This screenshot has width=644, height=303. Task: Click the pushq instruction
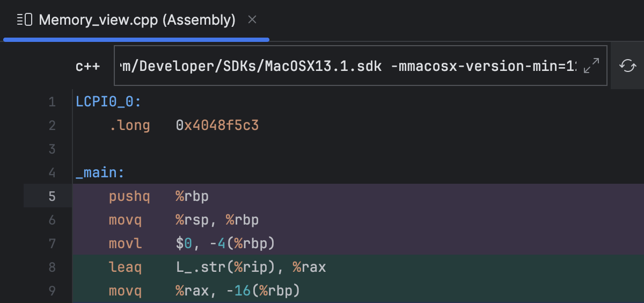click(x=129, y=196)
